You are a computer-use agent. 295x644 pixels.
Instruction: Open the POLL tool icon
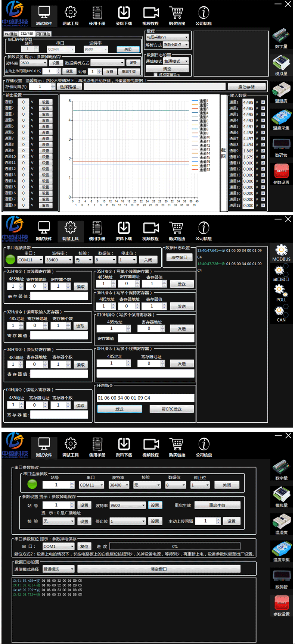[x=281, y=290]
